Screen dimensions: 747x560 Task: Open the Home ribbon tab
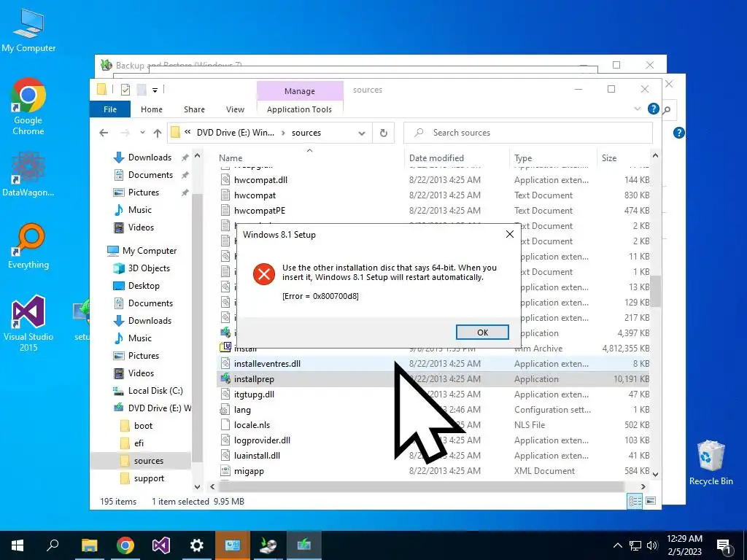pyautogui.click(x=152, y=109)
